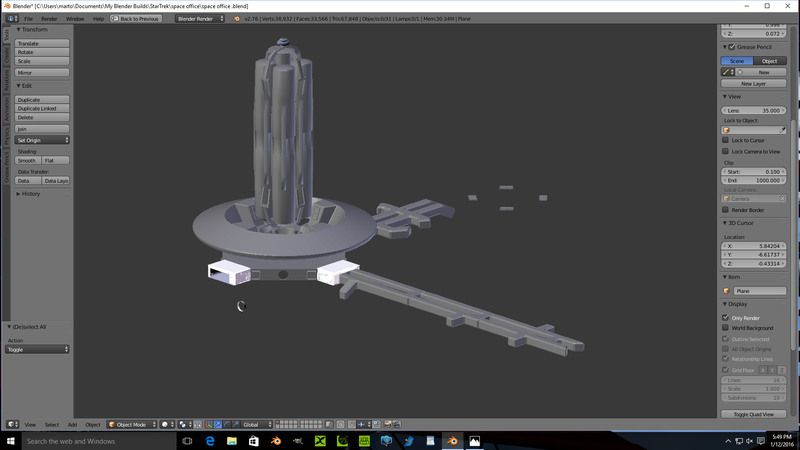Click the first layer button in 3D header

click(279, 422)
